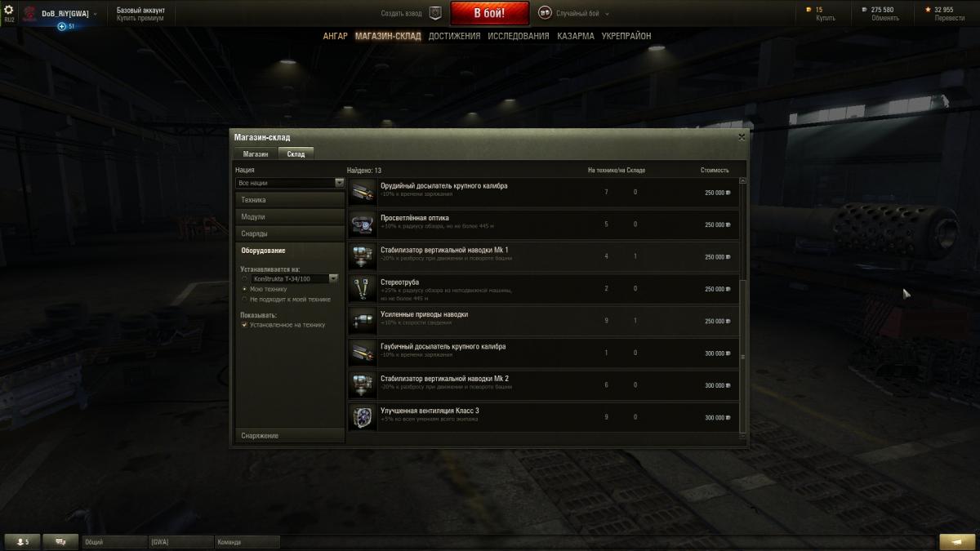
Task: Click the red В бой! button
Action: click(489, 13)
